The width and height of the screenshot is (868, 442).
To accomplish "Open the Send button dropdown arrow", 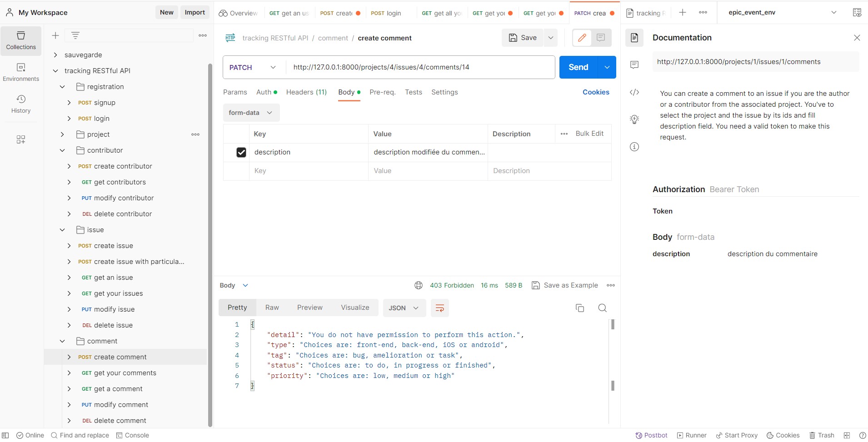I will (607, 67).
